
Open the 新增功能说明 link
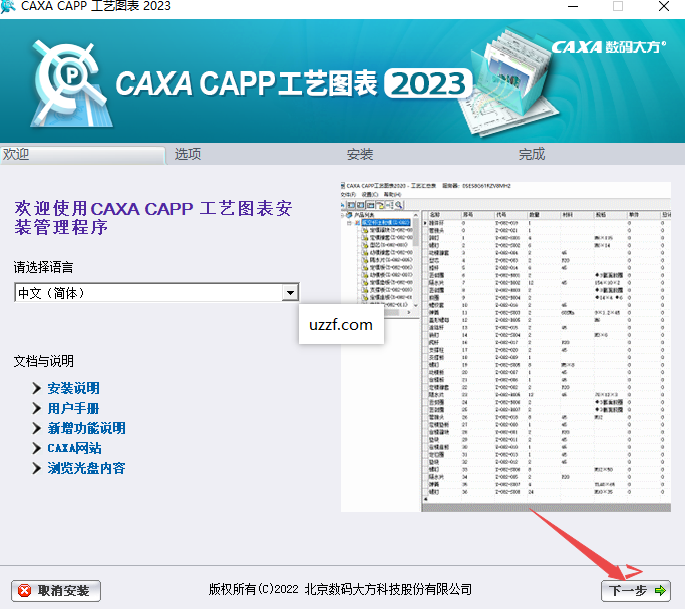(x=86, y=428)
